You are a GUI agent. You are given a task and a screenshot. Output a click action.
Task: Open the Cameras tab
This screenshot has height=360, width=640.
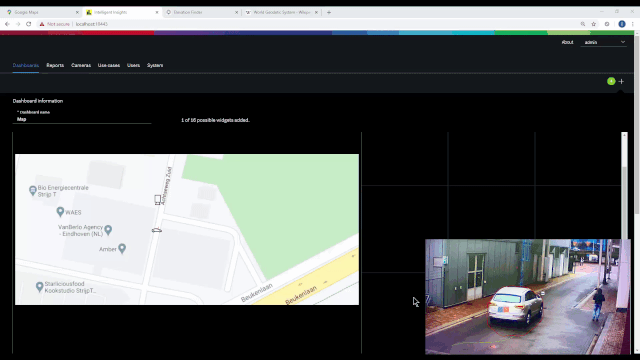pyautogui.click(x=81, y=65)
